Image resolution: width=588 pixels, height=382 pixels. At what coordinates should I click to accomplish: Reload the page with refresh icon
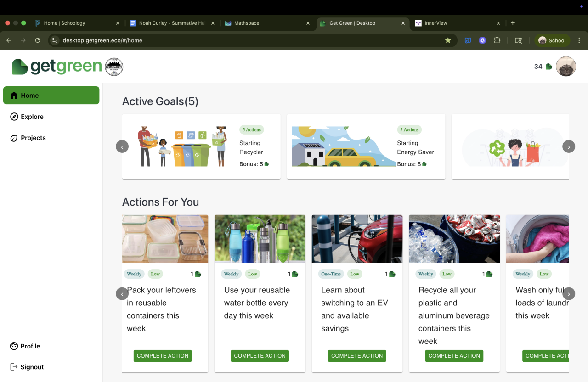[x=38, y=40]
